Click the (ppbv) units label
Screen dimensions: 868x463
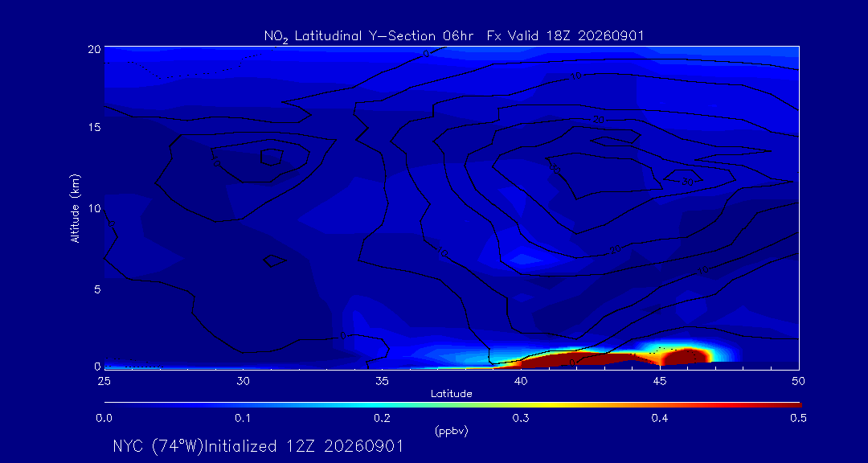pos(452,432)
